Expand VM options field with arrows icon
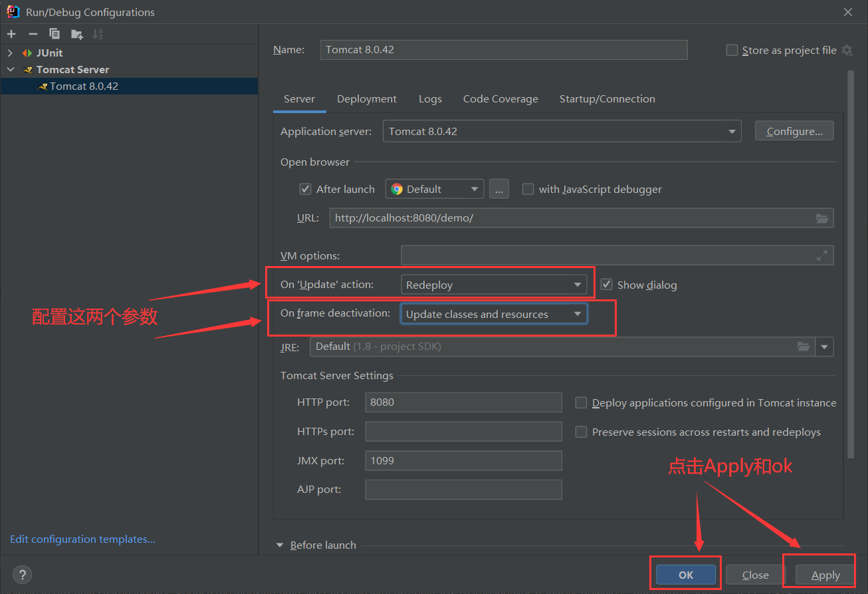Screen dimensions: 868x594 click(822, 255)
